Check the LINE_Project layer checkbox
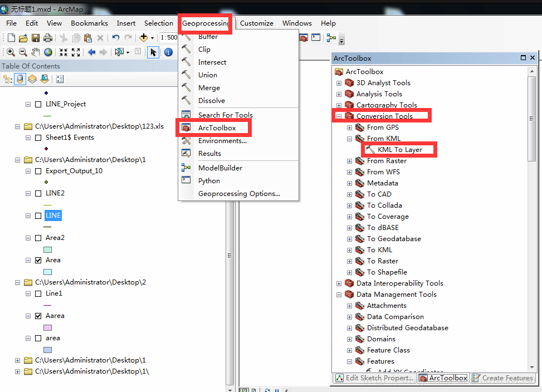Viewport: 542px width, 392px height. [38, 104]
